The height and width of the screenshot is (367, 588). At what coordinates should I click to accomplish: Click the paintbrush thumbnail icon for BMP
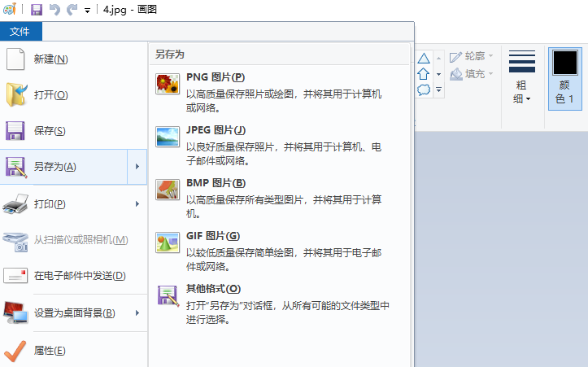pyautogui.click(x=168, y=190)
